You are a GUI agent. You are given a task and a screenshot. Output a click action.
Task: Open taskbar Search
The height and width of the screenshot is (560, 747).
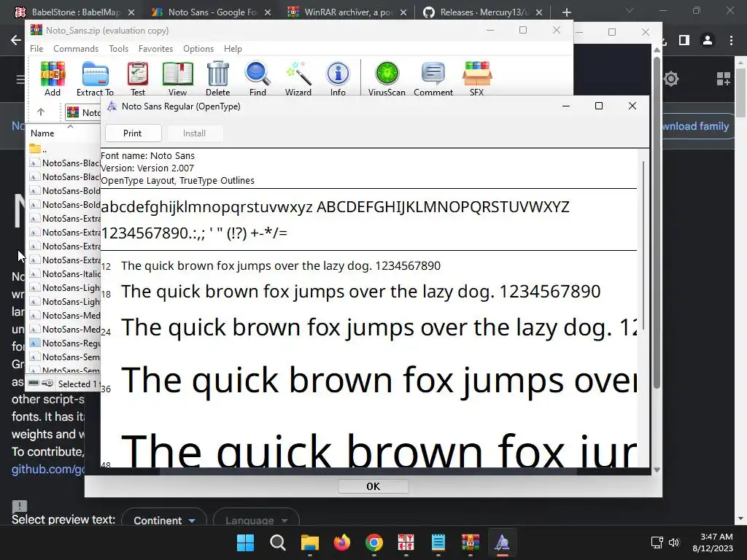point(278,542)
